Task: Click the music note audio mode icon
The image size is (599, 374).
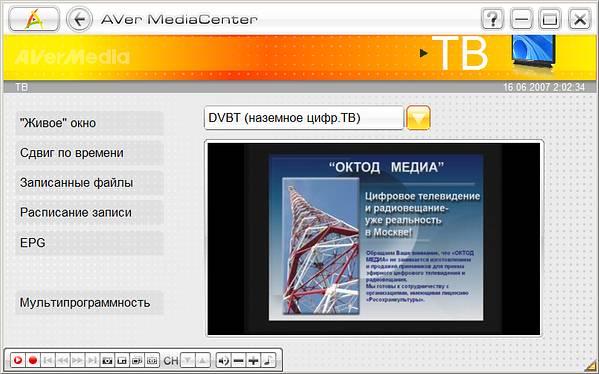Action: [x=268, y=360]
